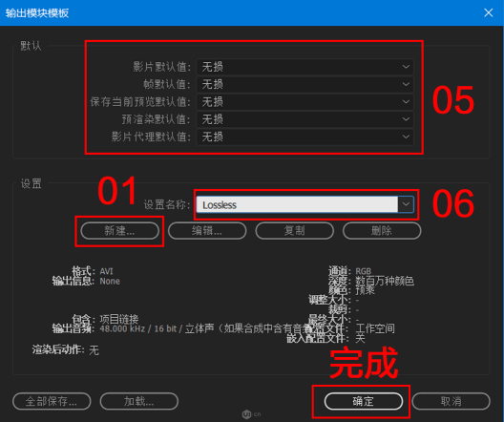The image size is (504, 422).
Task: Click the 全部保存... button
Action: pos(52,401)
